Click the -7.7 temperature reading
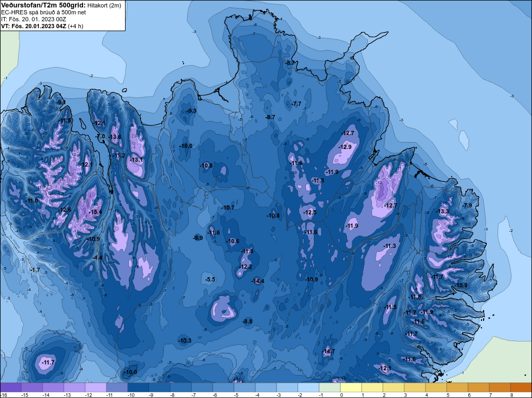The image size is (532, 398). (x=296, y=104)
